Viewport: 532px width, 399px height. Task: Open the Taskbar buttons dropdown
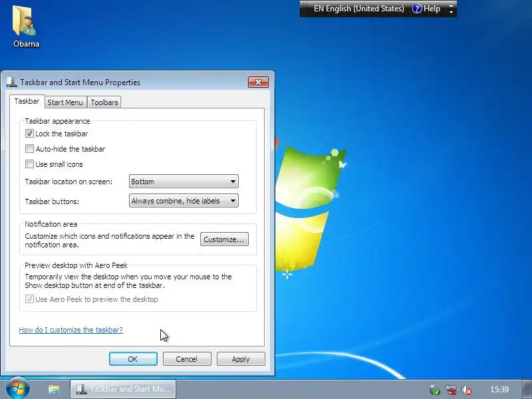tap(184, 201)
